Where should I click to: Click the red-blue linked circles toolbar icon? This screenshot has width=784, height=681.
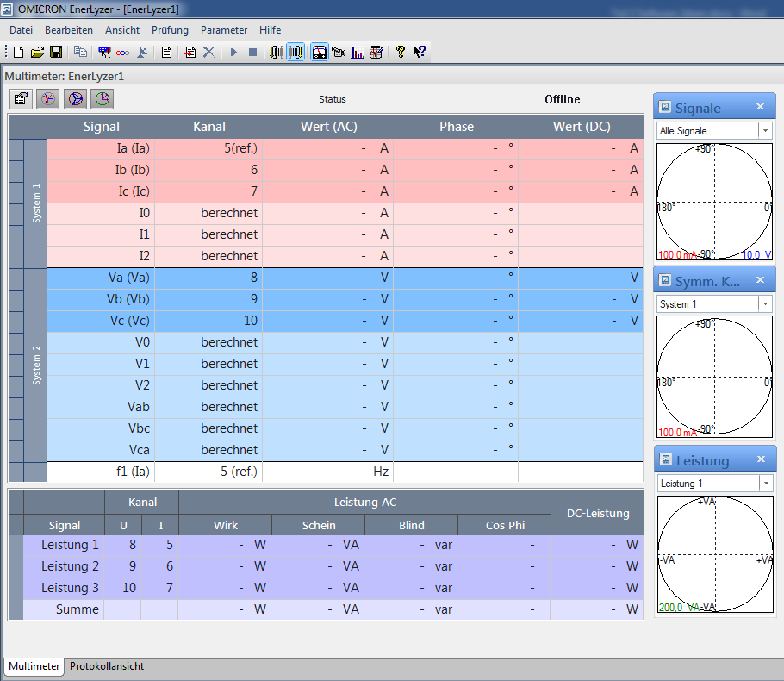click(122, 52)
